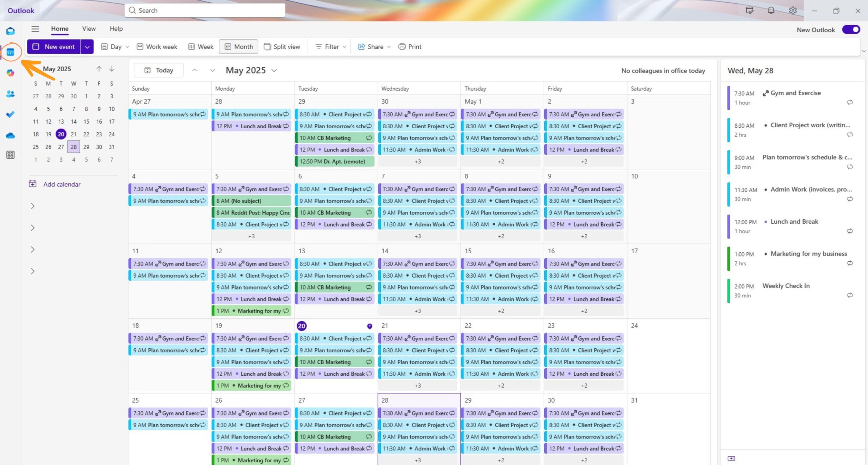868x465 pixels.
Task: Open the To Do checkmark icon
Action: coord(10,114)
